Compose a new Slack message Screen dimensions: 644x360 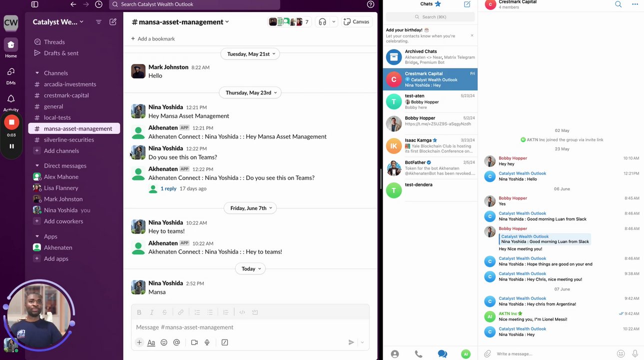pos(113,22)
